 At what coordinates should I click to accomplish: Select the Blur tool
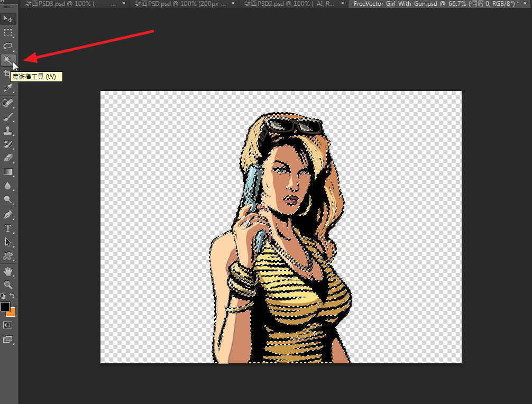click(8, 186)
